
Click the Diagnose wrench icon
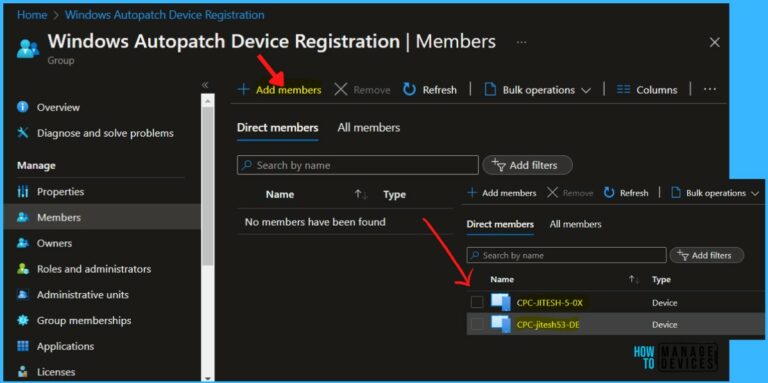pyautogui.click(x=23, y=133)
